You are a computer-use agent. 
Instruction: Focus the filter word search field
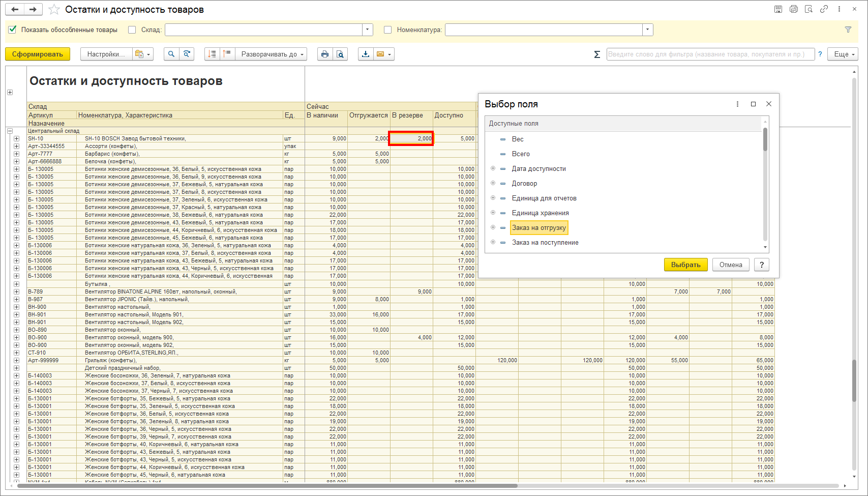(x=710, y=54)
